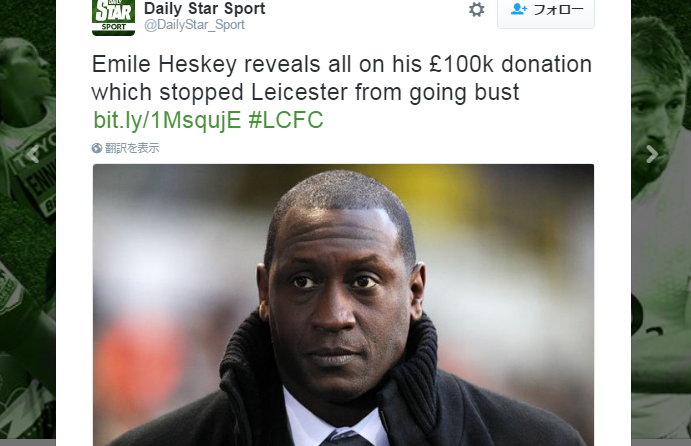This screenshot has width=691, height=446.
Task: Click the @DailyStar_Sport handle
Action: point(194,25)
